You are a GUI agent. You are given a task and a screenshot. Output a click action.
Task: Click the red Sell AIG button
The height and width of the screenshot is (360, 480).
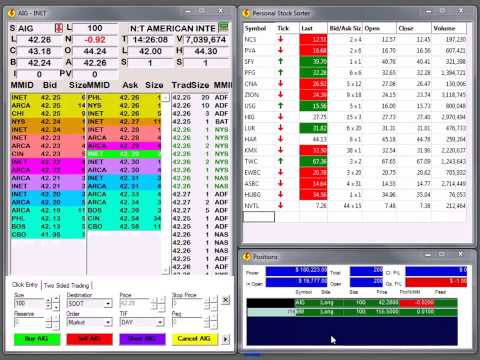point(89,339)
